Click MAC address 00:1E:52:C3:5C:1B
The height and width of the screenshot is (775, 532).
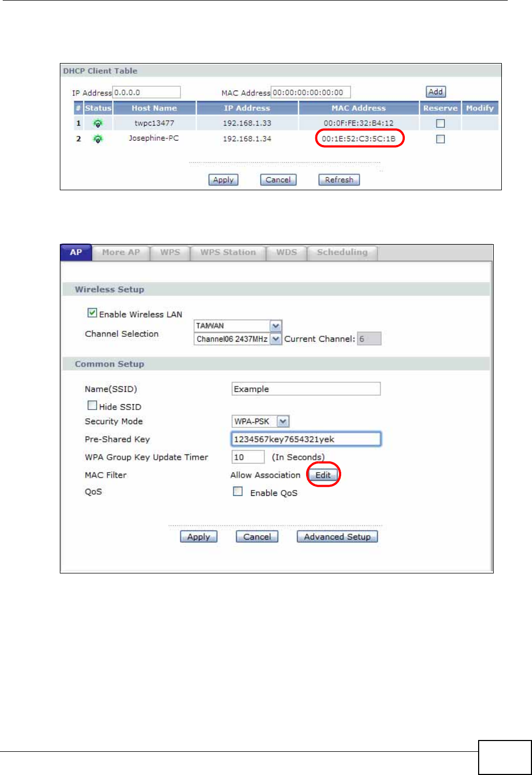click(359, 139)
